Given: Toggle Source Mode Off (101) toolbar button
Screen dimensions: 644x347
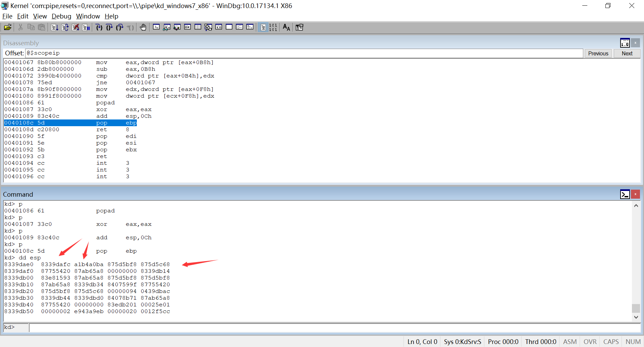Looking at the screenshot, I should point(273,27).
